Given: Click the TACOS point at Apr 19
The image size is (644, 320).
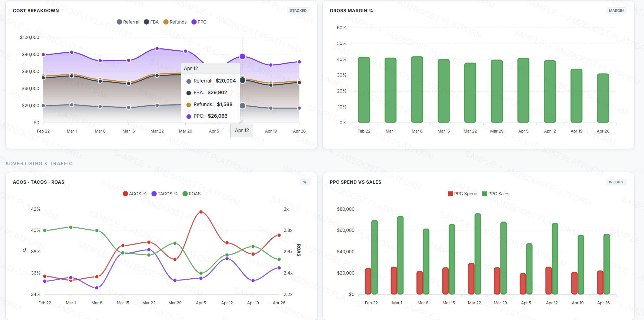Looking at the screenshot, I should pyautogui.click(x=253, y=281).
